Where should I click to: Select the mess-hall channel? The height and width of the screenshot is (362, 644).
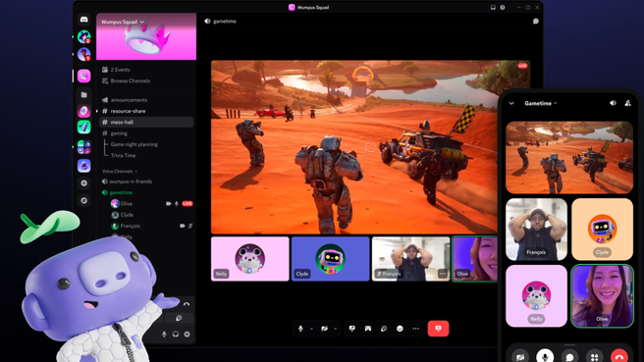click(x=146, y=123)
